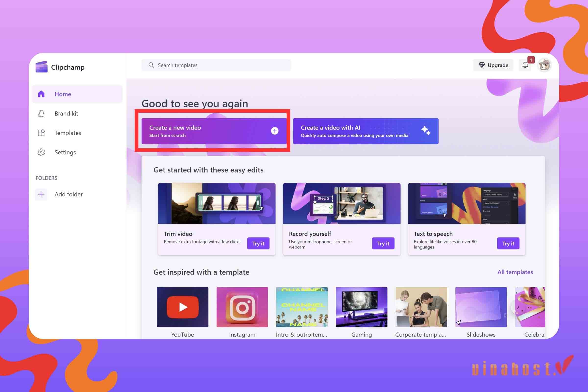The height and width of the screenshot is (392, 588).
Task: Select Intro & outro template thumbnail
Action: [x=302, y=307]
